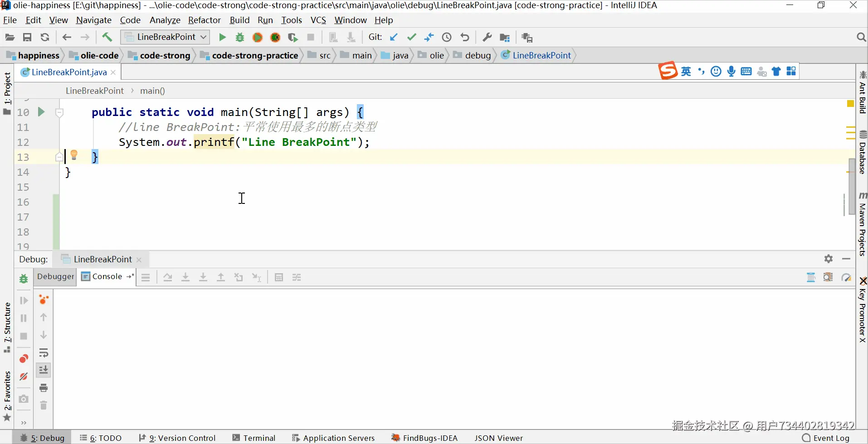Image resolution: width=868 pixels, height=444 pixels.
Task: Revert changes with the undo arrow icon
Action: point(465,37)
